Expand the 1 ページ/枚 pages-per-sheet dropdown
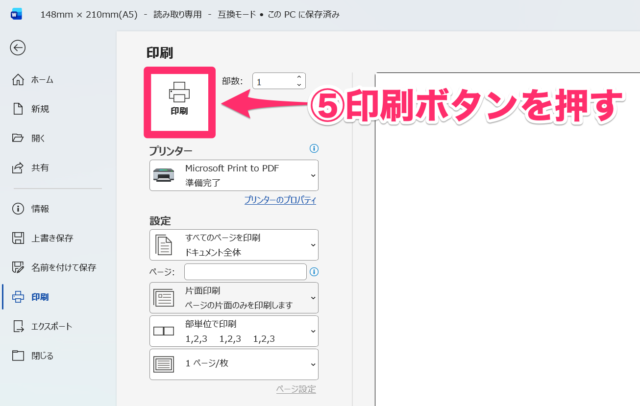This screenshot has width=640, height=406. 233,364
